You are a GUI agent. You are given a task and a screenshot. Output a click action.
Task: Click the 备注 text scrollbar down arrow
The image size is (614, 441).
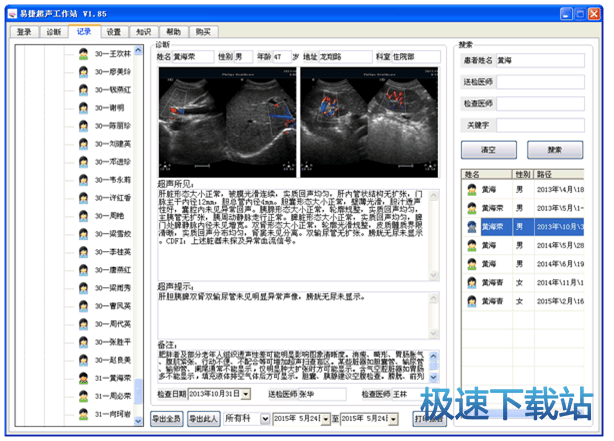(433, 377)
